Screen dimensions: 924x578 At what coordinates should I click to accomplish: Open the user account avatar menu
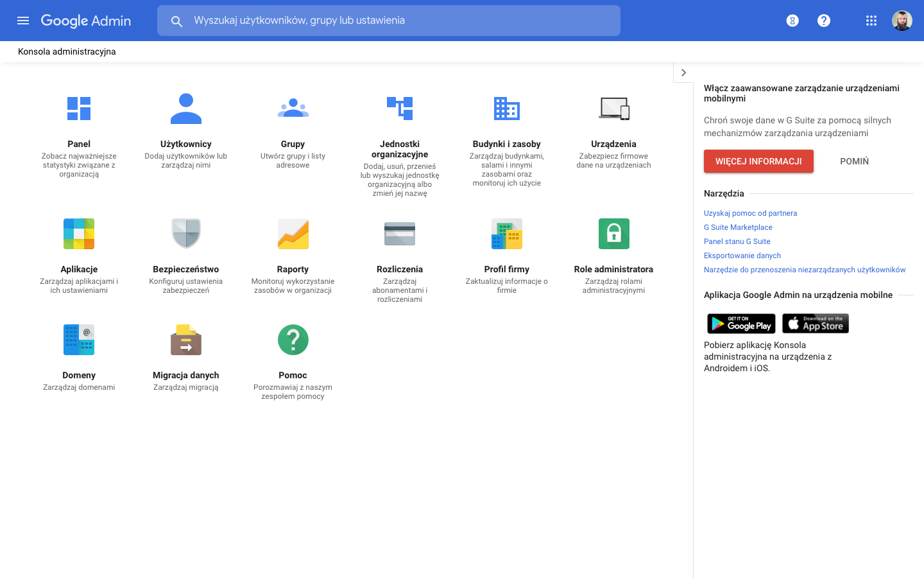click(902, 21)
